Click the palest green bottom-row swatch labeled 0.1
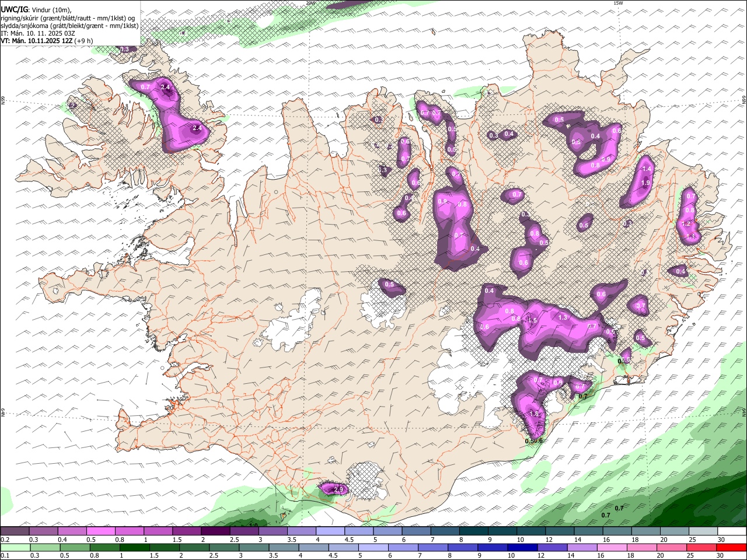The height and width of the screenshot is (560, 747). point(15,547)
